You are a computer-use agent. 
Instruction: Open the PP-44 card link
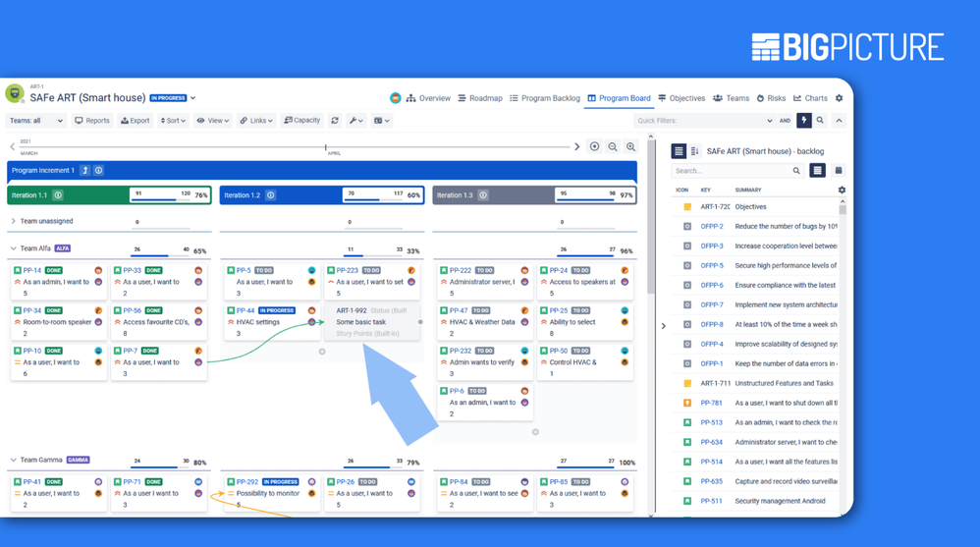pos(245,310)
